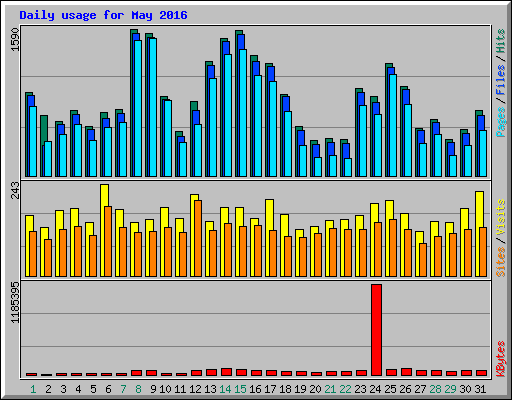This screenshot has width=512, height=400.
Task: Click day label 27 on the axis
Action: coord(420,389)
